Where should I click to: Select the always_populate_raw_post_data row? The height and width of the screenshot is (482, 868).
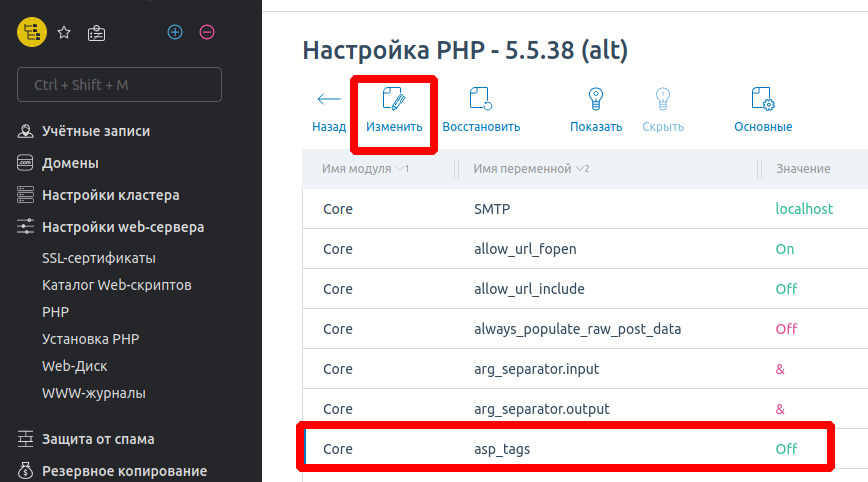585,329
